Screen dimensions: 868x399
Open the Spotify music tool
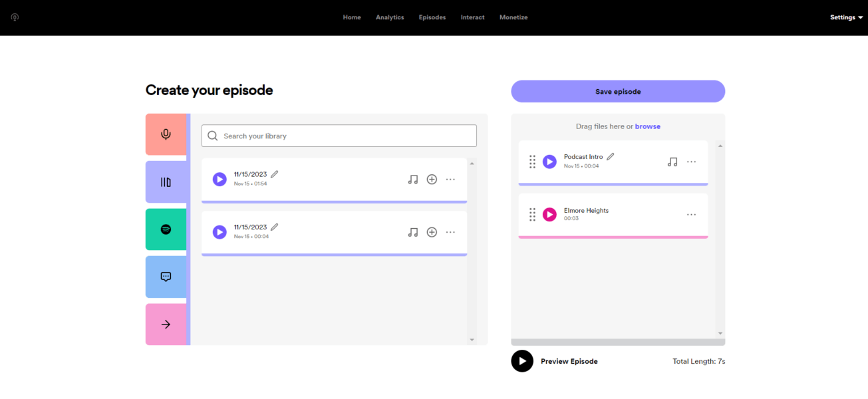coord(166,229)
